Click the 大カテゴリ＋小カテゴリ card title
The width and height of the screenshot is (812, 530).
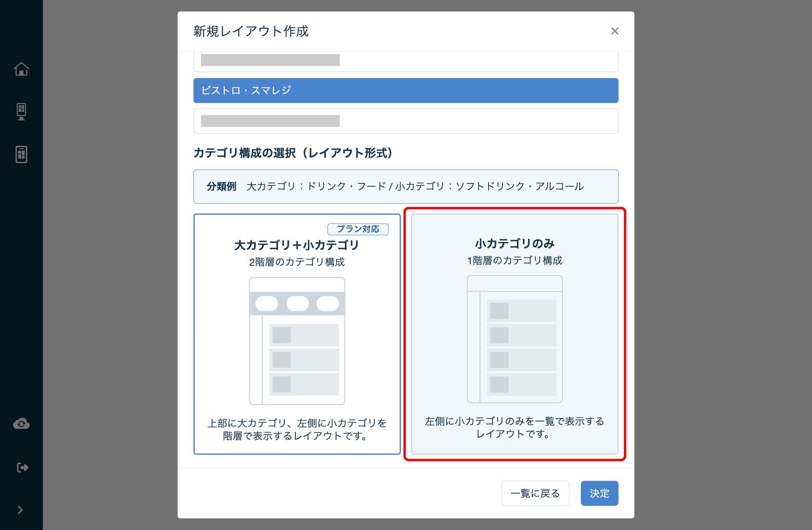[297, 245]
